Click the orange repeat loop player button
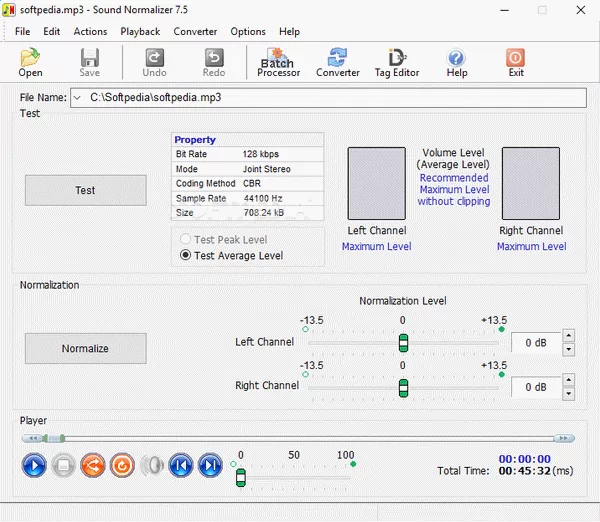The image size is (600, 522). (x=122, y=465)
